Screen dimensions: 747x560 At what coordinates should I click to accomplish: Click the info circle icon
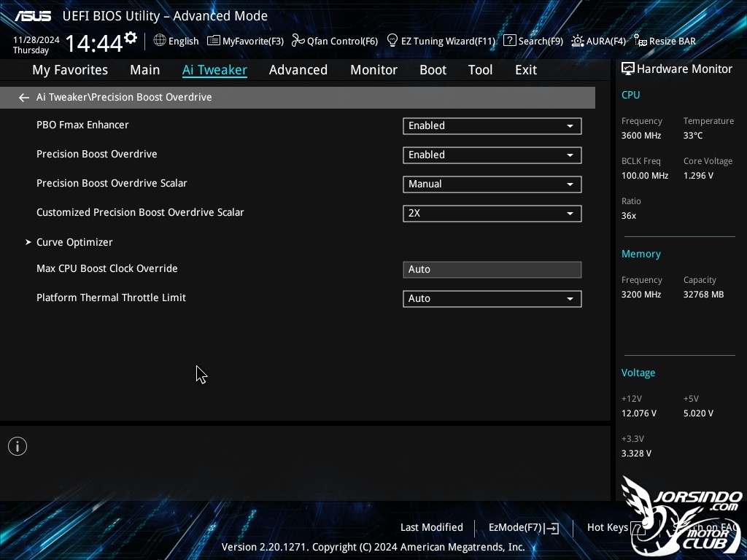point(18,446)
